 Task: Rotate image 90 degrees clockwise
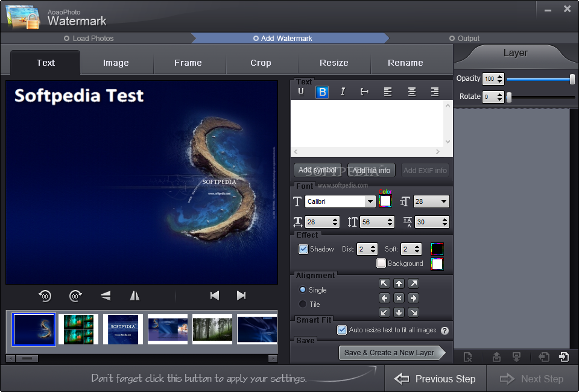click(76, 296)
